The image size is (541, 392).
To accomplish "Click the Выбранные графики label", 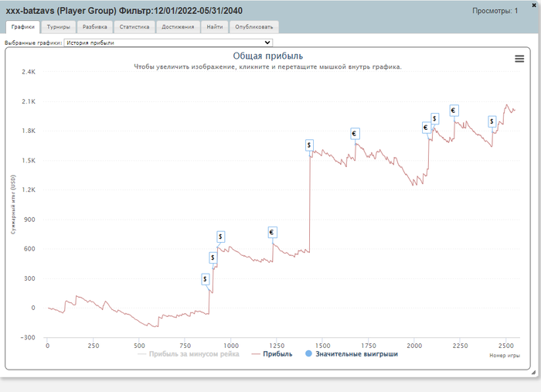I will pyautogui.click(x=33, y=43).
